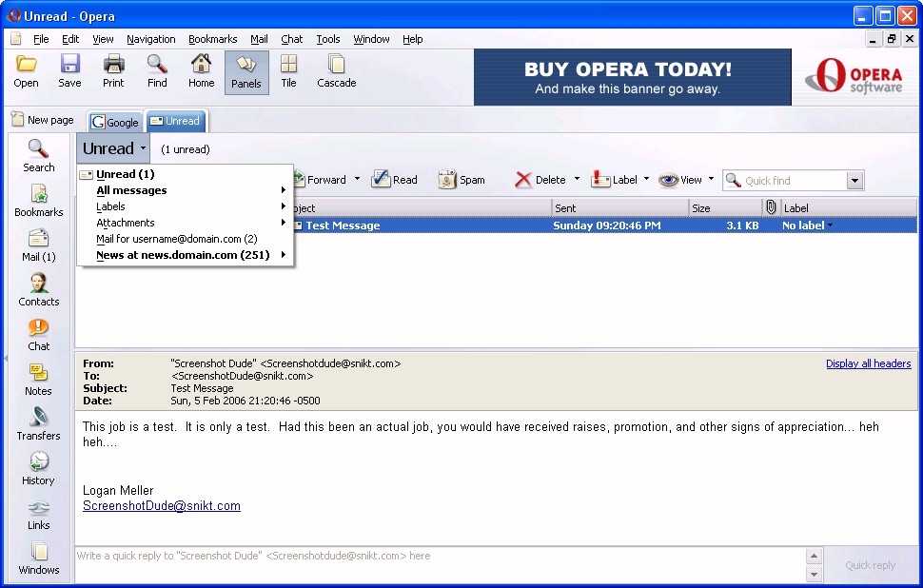Click the Print toolbar icon
Screen dimensions: 923x588
point(113,71)
